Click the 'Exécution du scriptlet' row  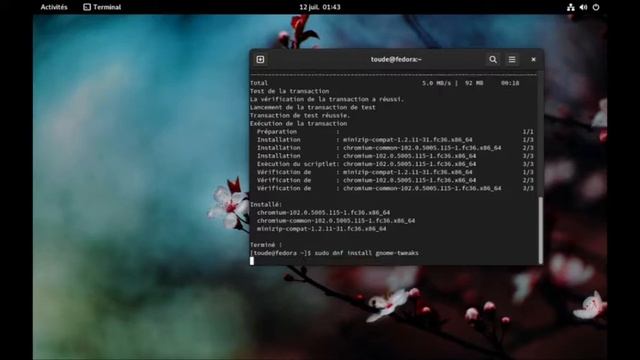pos(395,164)
